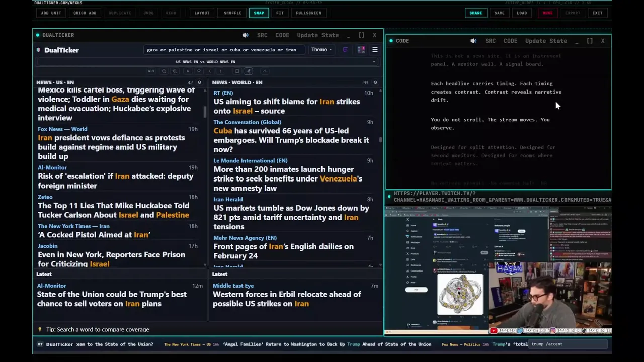Click the EXIT button
The width and height of the screenshot is (644, 362).
point(597,13)
